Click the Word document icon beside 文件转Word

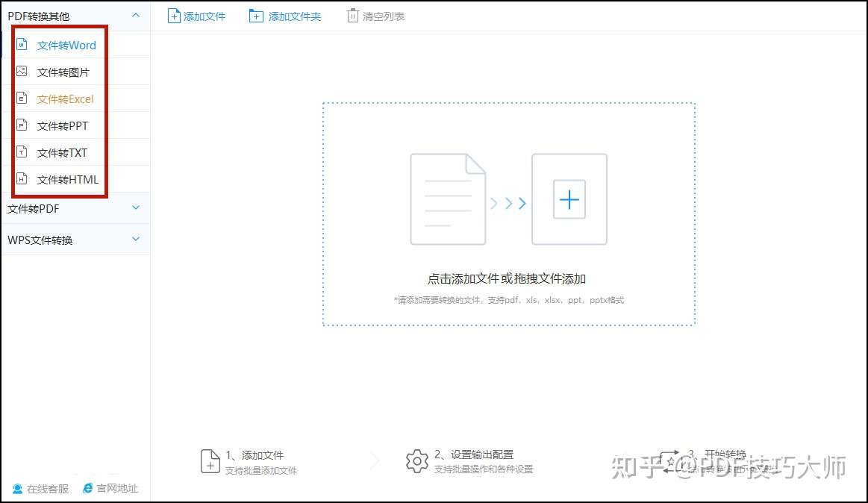click(x=22, y=44)
